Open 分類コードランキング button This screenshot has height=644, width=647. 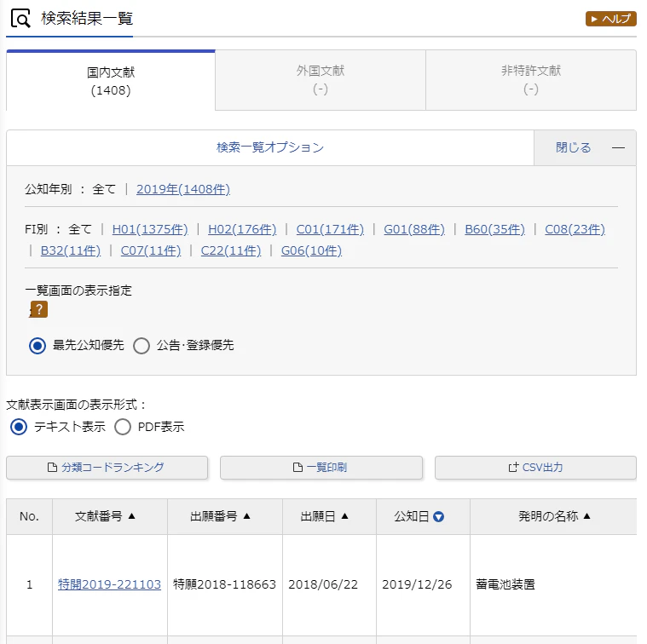pos(107,468)
